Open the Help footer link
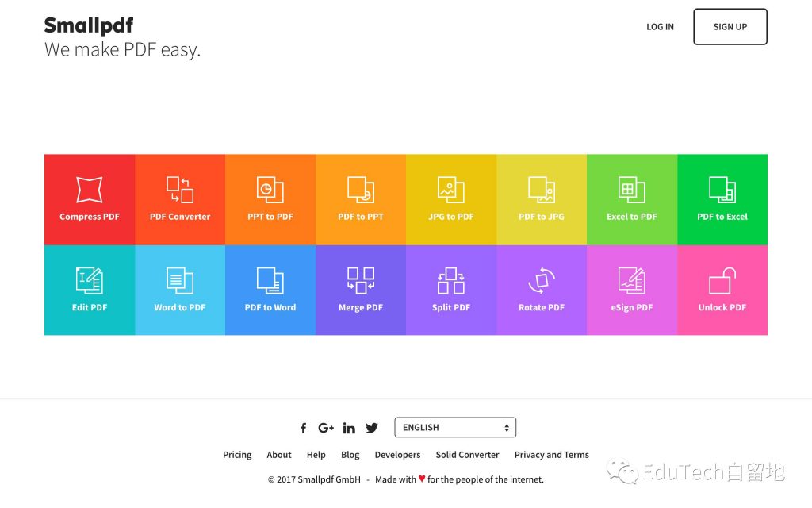The width and height of the screenshot is (812, 508). pos(316,455)
